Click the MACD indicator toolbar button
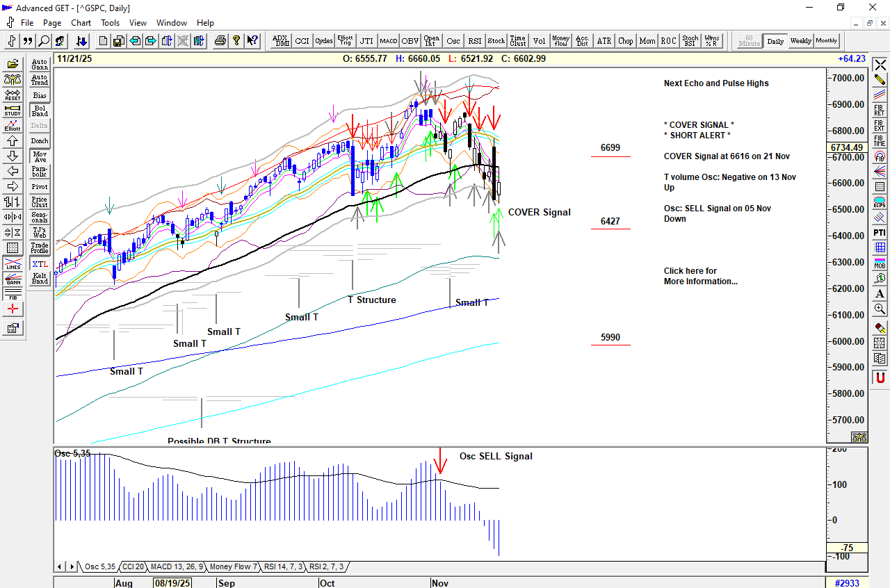Screen dimensions: 890x588 click(x=388, y=41)
